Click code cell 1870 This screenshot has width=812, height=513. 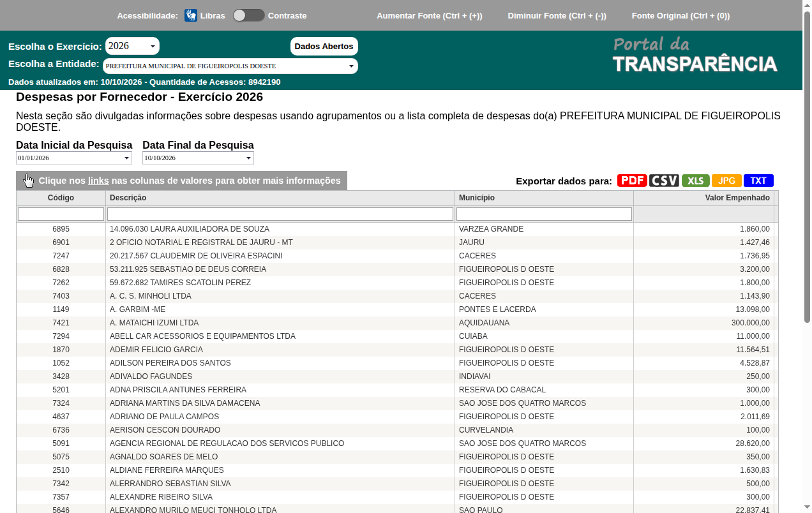(61, 350)
